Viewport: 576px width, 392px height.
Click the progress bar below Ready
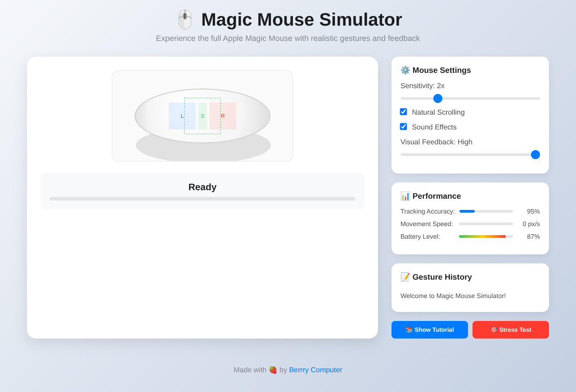pyautogui.click(x=202, y=198)
